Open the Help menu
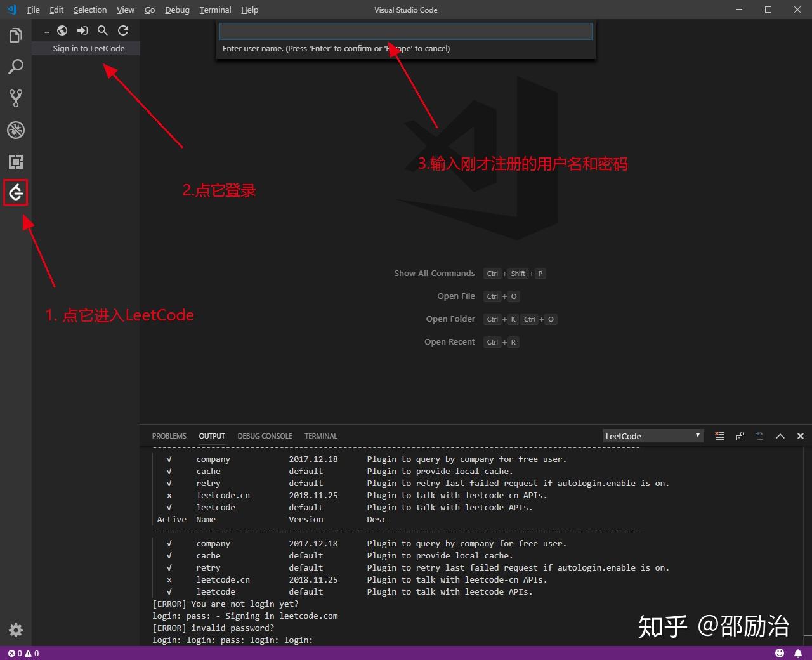The image size is (812, 660). pos(250,10)
